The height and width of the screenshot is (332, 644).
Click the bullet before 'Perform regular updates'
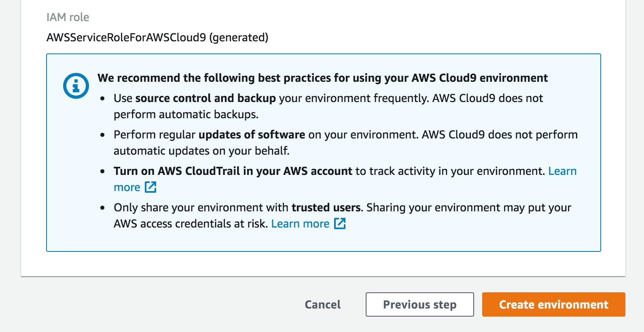(103, 135)
